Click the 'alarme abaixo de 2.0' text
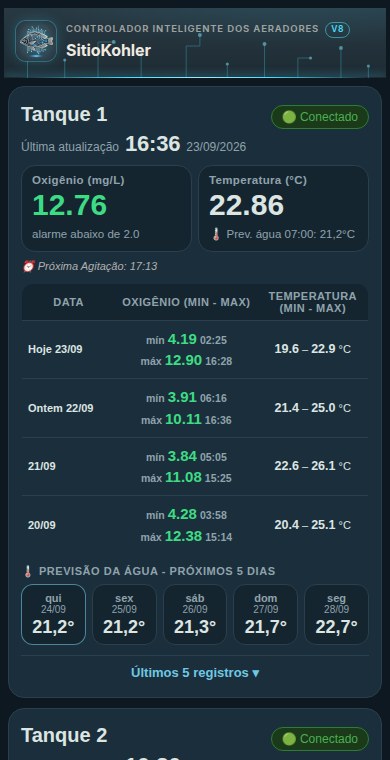390x760 pixels. click(x=86, y=234)
